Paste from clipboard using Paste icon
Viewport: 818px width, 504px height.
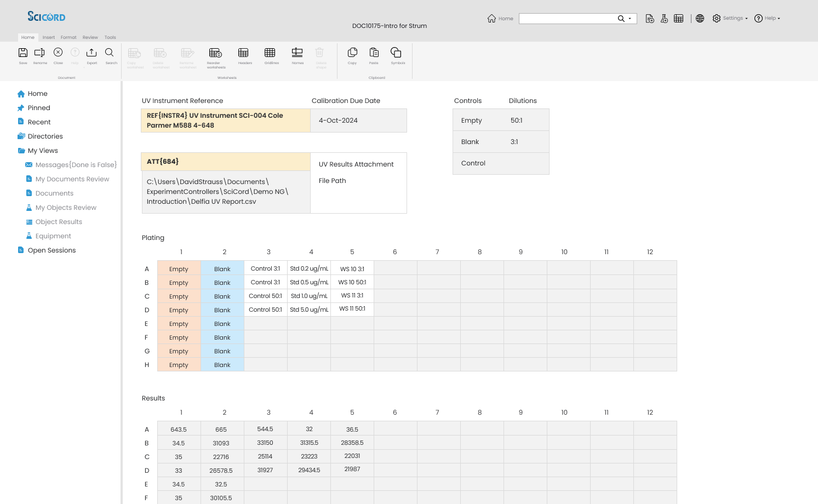(374, 52)
